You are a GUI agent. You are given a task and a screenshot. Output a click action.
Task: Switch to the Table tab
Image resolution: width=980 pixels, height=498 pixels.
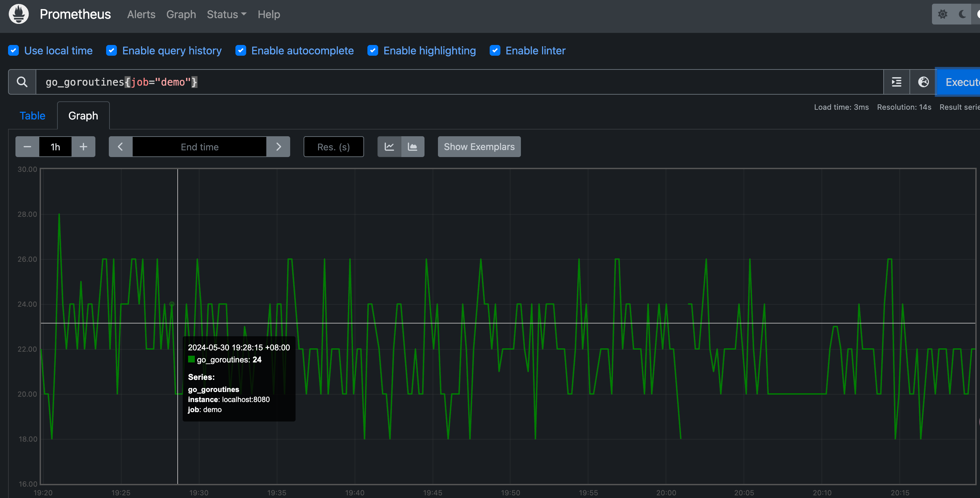coord(32,115)
